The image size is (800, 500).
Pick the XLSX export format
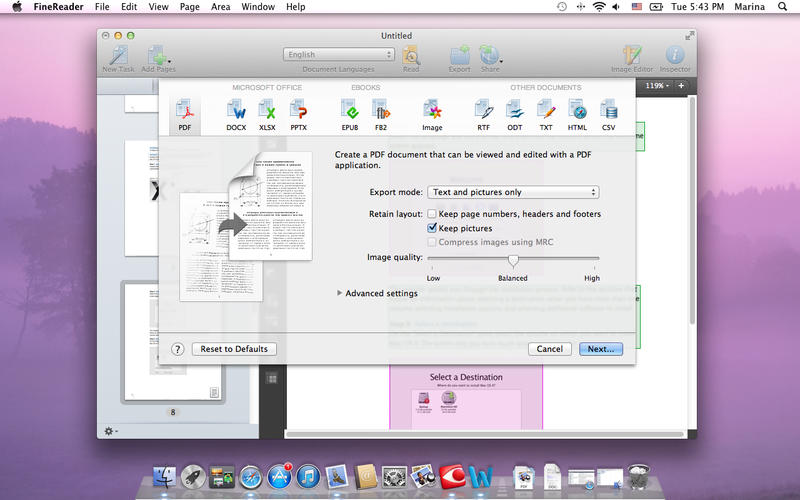(267, 116)
